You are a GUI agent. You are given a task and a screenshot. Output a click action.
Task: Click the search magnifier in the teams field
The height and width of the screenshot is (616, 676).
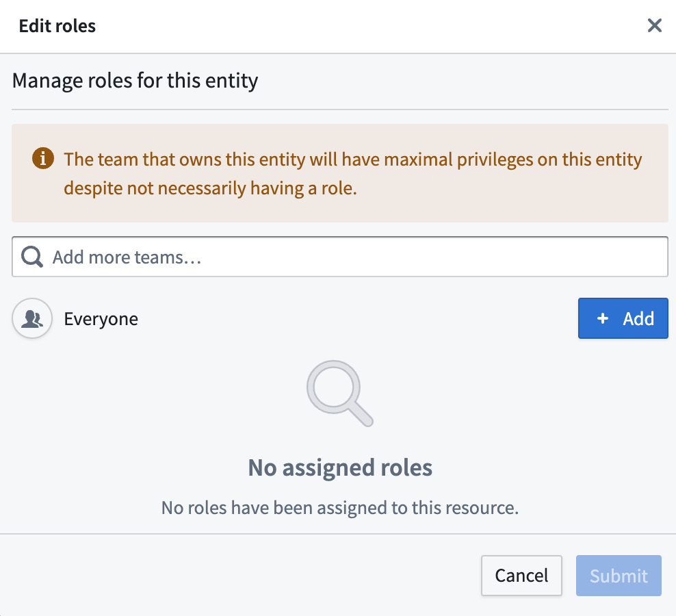click(x=32, y=257)
